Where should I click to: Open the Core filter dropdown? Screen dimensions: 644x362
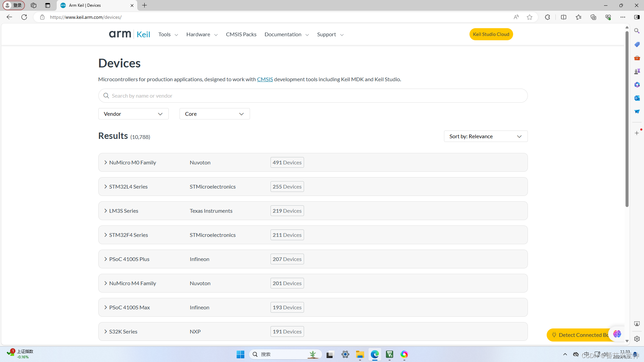tap(215, 114)
